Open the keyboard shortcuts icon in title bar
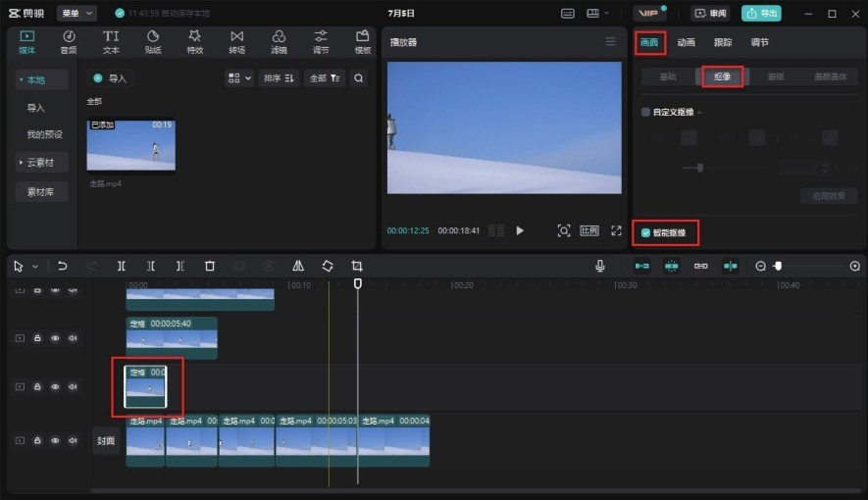This screenshot has width=868, height=500. [x=568, y=14]
